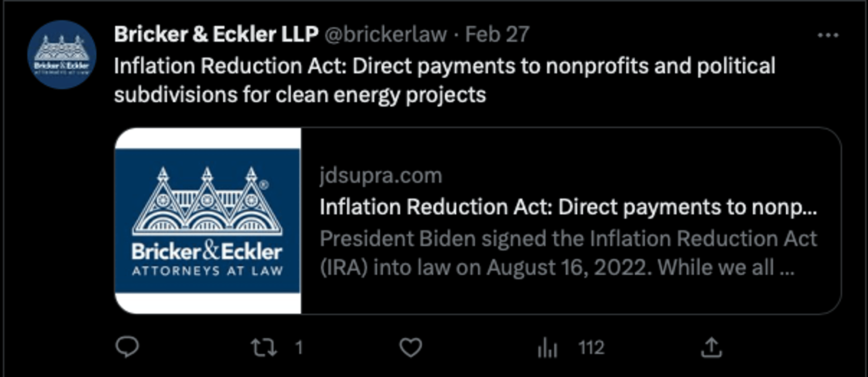The width and height of the screenshot is (868, 377).
Task: Open the Bricker & Eckler profile avatar
Action: click(62, 55)
